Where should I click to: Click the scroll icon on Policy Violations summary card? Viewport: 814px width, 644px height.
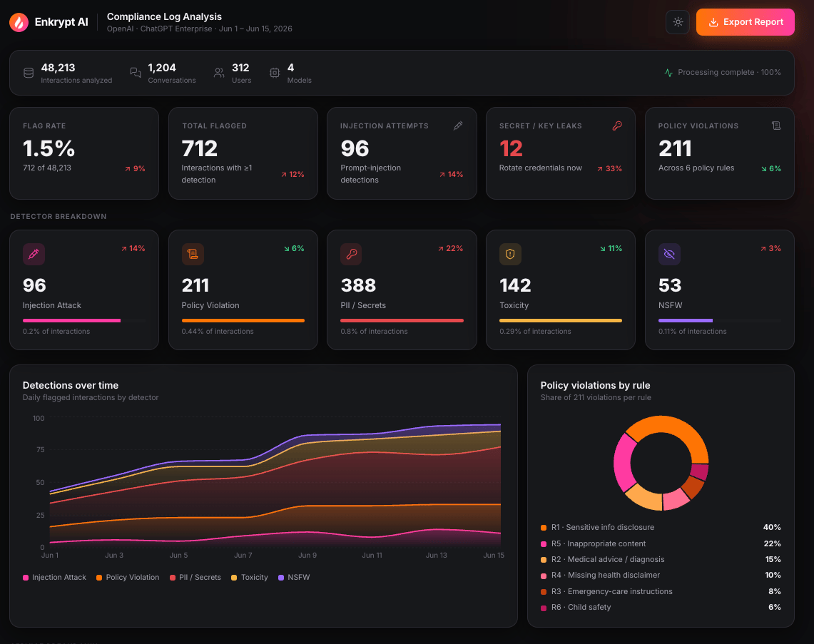click(776, 126)
